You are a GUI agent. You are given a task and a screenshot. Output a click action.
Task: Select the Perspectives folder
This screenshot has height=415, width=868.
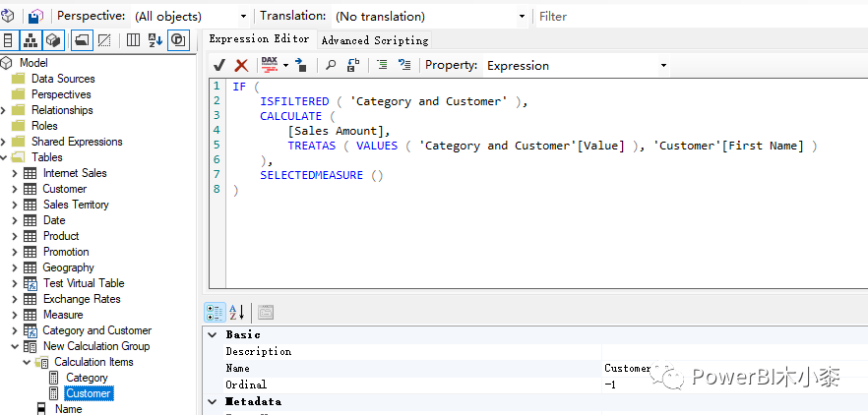point(61,94)
